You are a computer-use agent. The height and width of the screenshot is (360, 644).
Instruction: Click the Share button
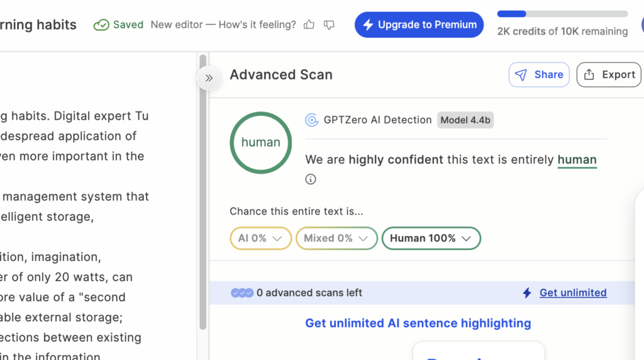pos(539,75)
